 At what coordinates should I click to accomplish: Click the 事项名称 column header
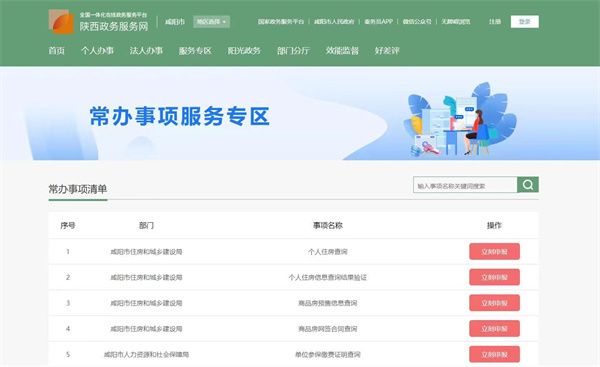328,225
